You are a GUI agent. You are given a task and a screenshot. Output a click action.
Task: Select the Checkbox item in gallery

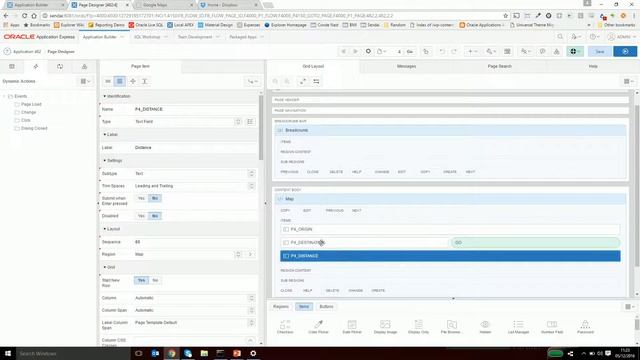285,327
